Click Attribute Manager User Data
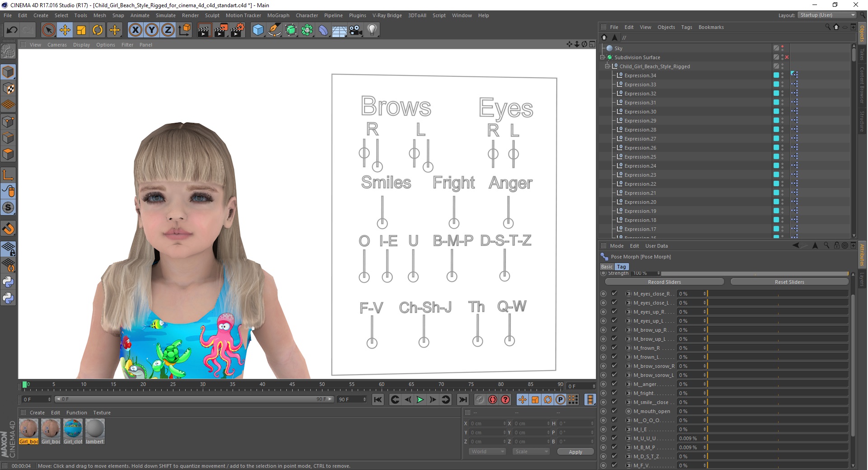The image size is (868, 470). coord(656,246)
